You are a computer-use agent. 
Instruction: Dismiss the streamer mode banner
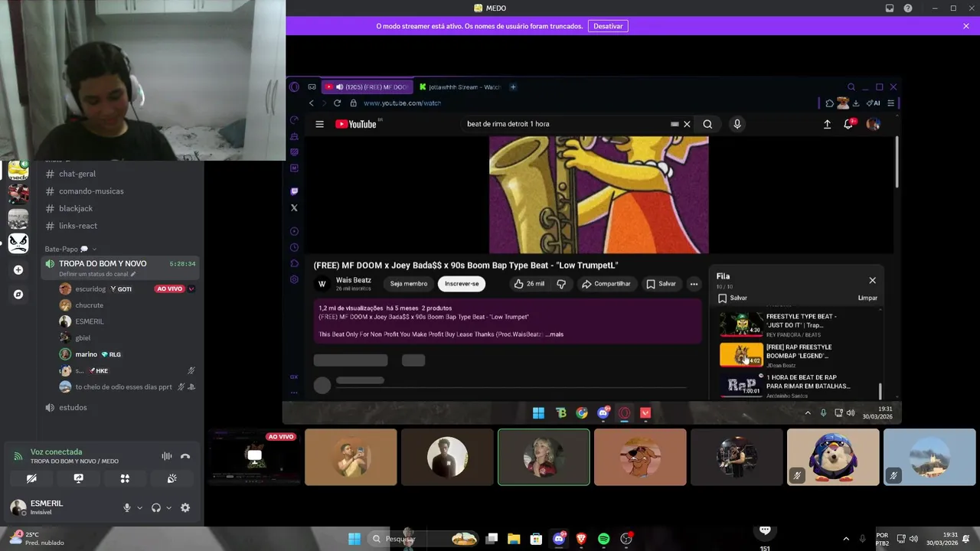[966, 26]
